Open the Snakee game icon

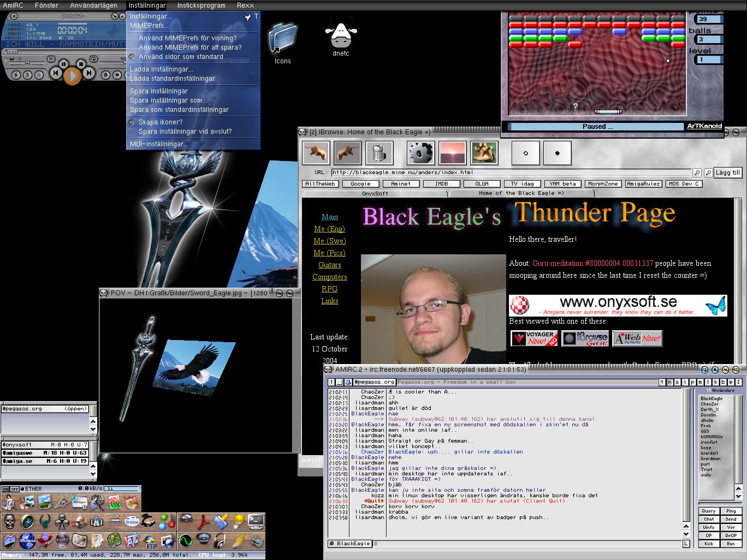tap(132, 522)
